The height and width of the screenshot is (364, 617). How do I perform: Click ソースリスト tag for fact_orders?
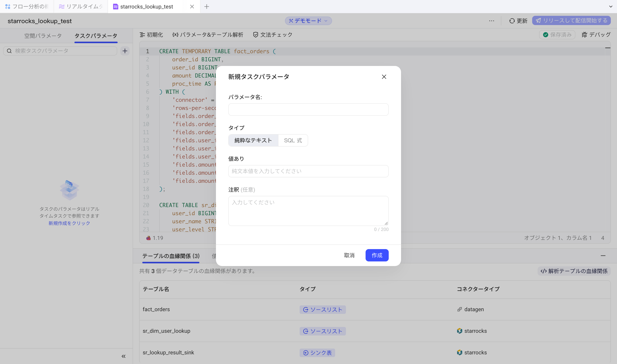(322, 310)
